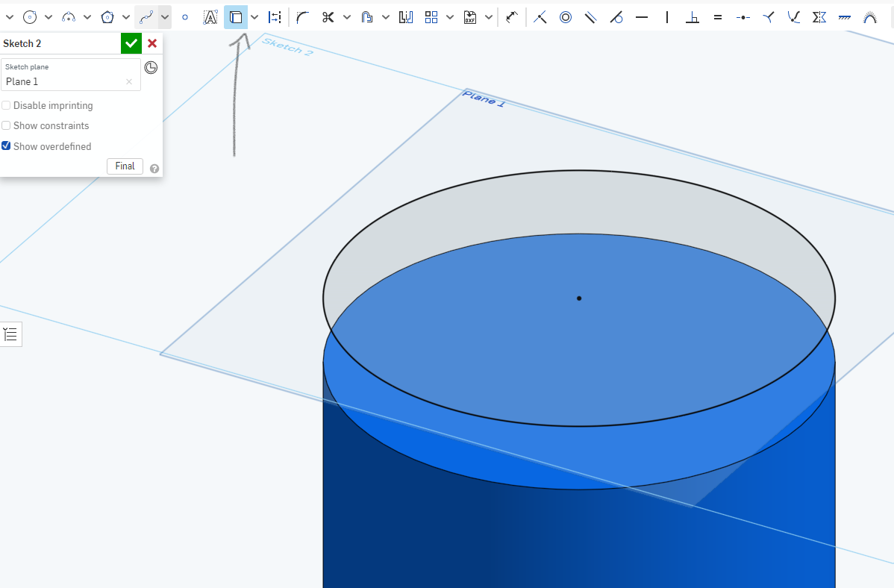Select the Sketch fillet tool

click(x=302, y=18)
